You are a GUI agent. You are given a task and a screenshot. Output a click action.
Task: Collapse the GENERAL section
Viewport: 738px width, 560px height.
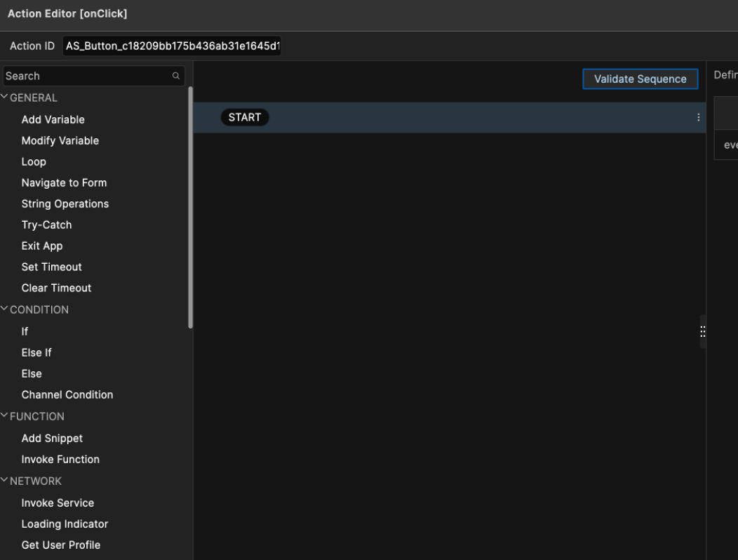click(x=6, y=98)
